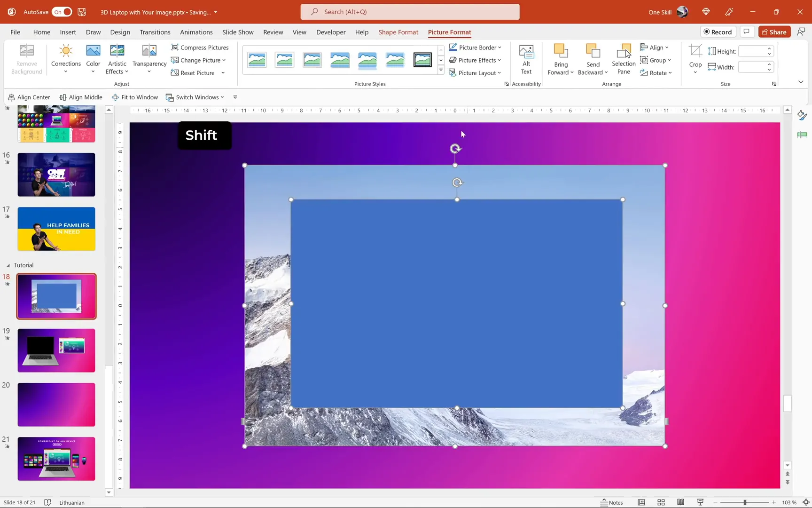
Task: Switch to Slide Sorter view
Action: 661,502
